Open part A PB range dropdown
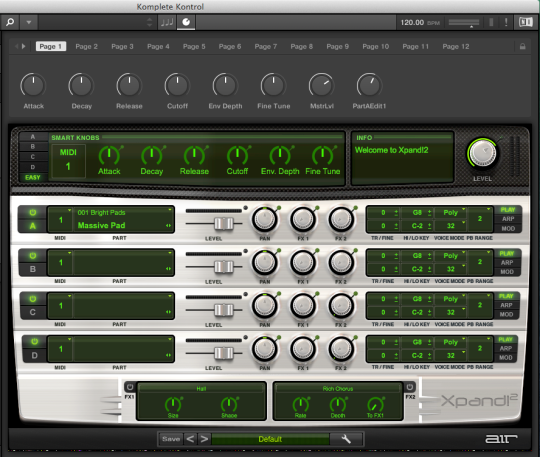 (x=480, y=219)
